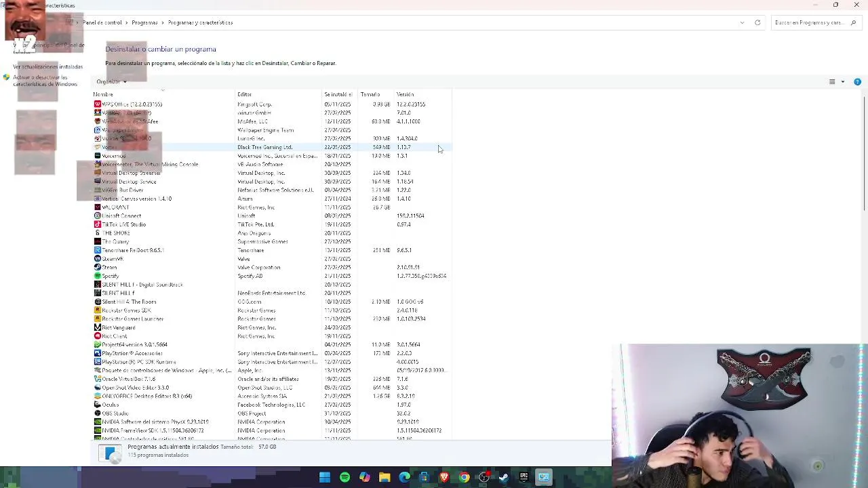The height and width of the screenshot is (488, 868).
Task: Open Ver actualizaciones instaladas link
Action: 48,66
